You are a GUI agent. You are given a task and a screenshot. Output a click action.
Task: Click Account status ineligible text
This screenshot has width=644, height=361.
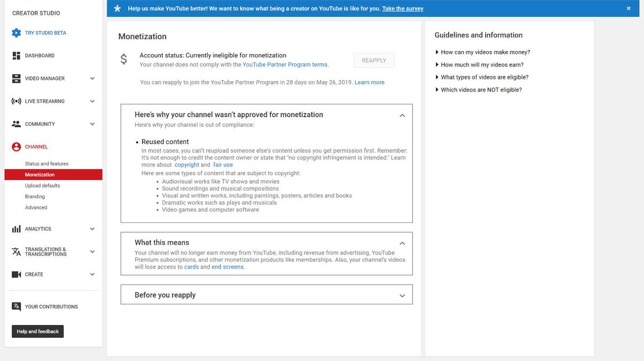point(213,55)
